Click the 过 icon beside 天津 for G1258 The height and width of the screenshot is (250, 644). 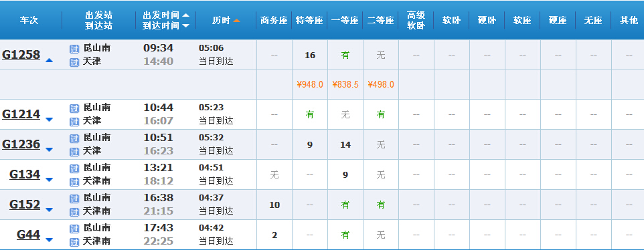pos(74,62)
